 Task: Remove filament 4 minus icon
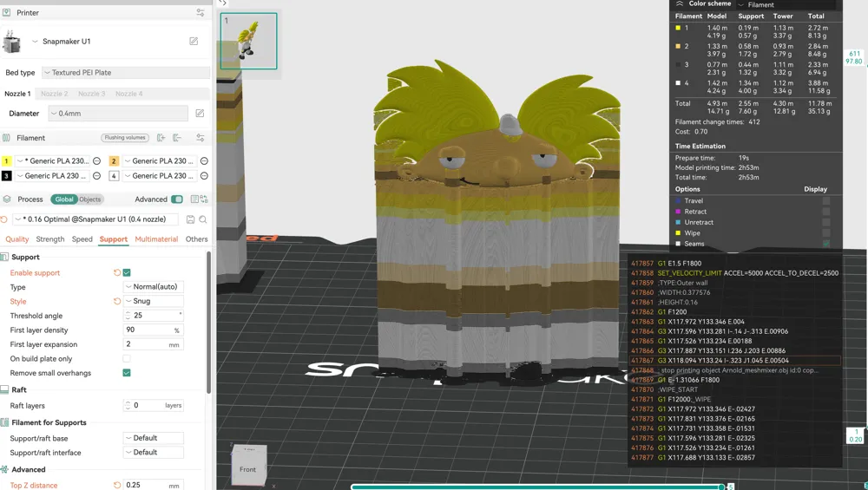tap(204, 176)
